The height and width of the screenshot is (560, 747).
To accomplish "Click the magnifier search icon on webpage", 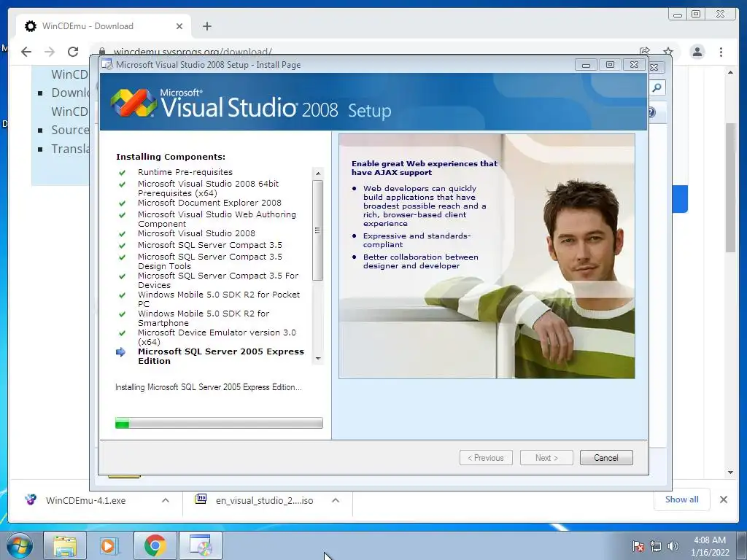I will click(657, 87).
